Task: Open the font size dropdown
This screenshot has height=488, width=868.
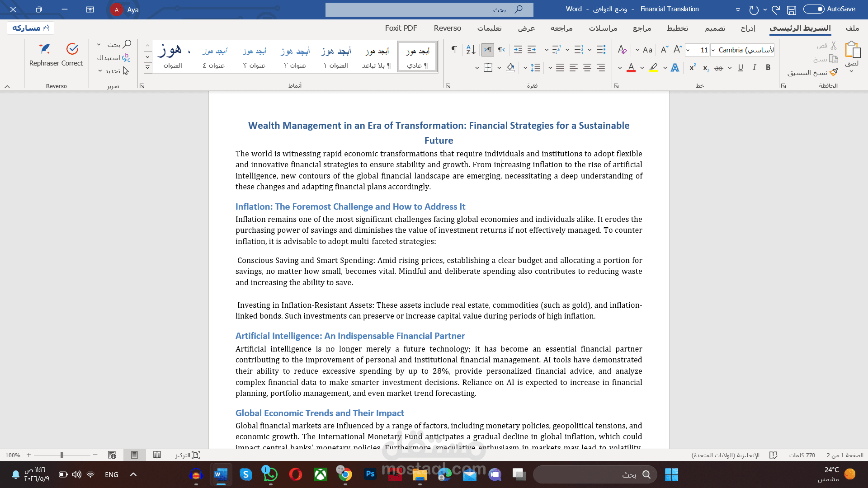Action: pyautogui.click(x=688, y=50)
